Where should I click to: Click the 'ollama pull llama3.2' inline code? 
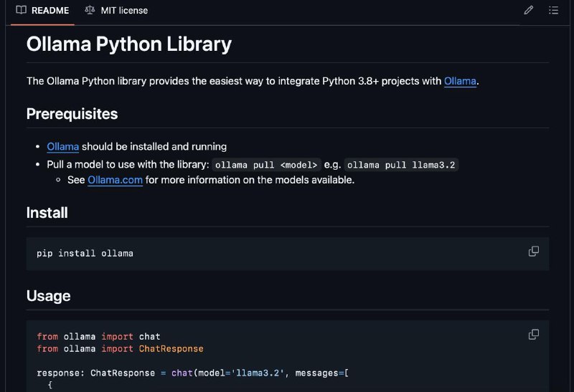pos(401,165)
